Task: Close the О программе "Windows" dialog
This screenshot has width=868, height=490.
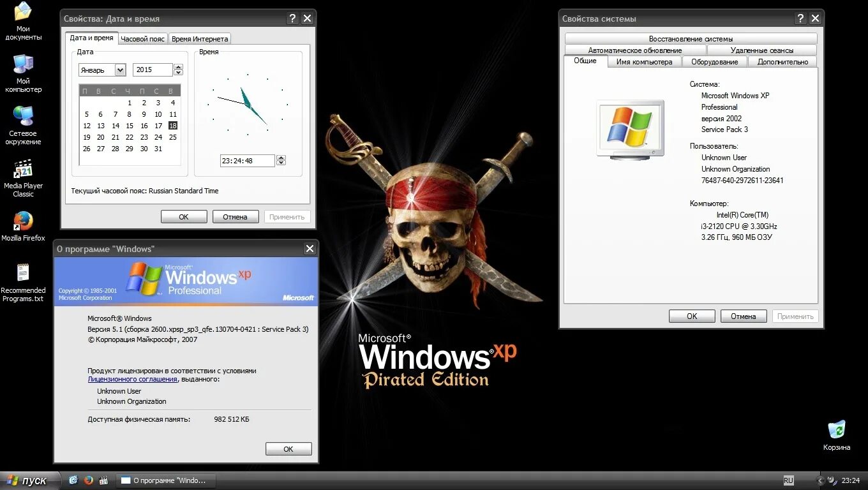Action: tap(310, 249)
